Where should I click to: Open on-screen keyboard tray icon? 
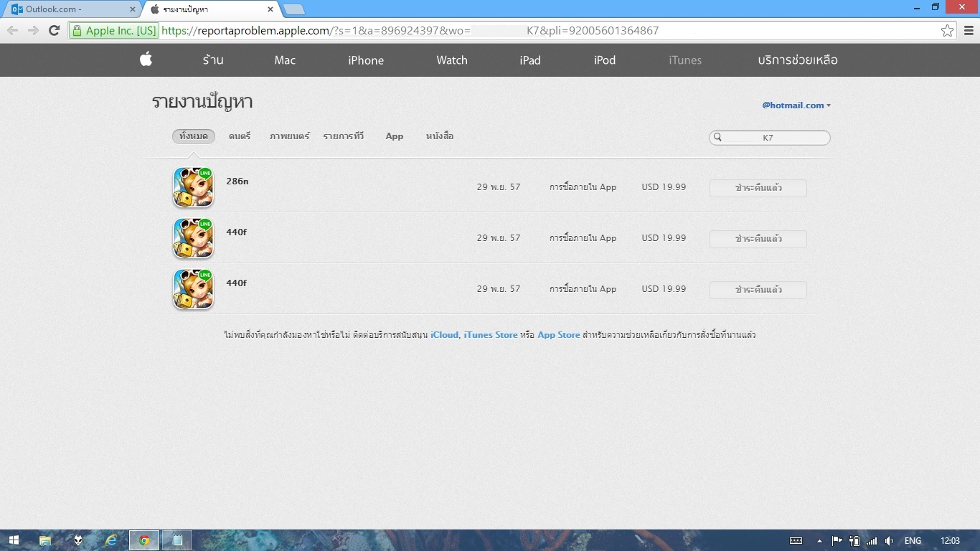click(x=796, y=541)
